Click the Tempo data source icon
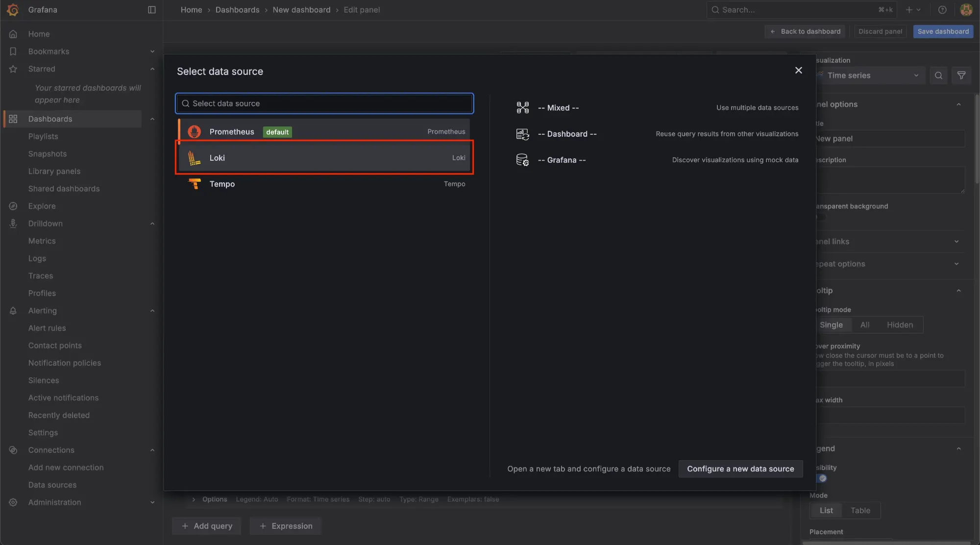Viewport: 980px width, 545px height. pyautogui.click(x=195, y=184)
